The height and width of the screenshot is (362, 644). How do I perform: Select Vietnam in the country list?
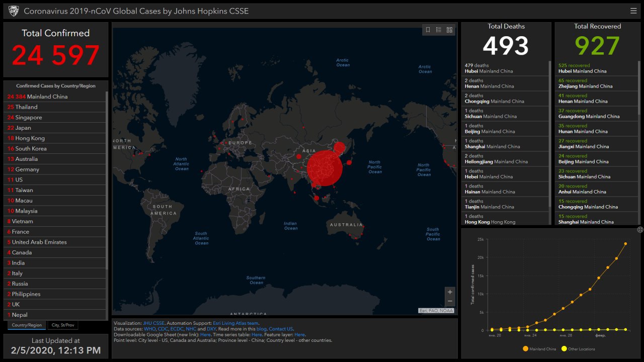tap(55, 221)
